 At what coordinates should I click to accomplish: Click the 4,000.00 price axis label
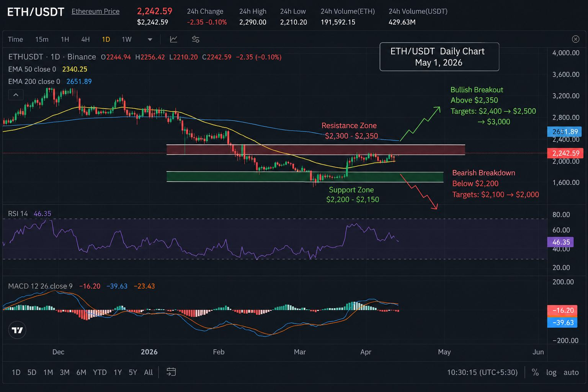point(566,53)
